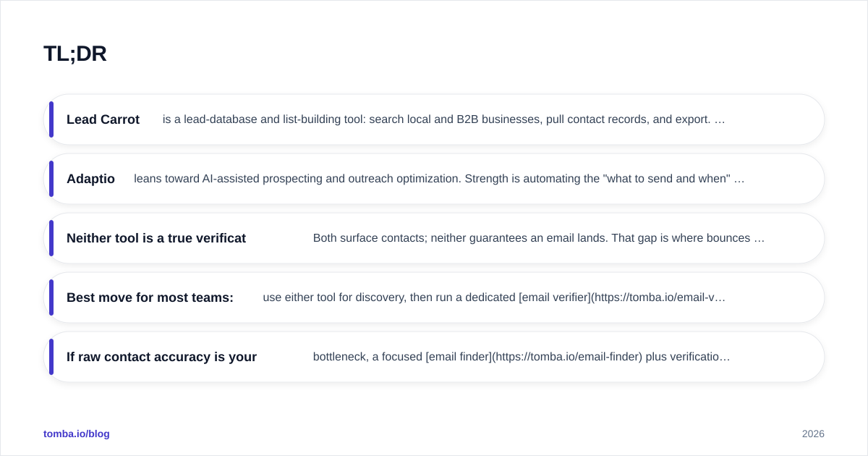This screenshot has width=868, height=456.
Task: Click the accent bar on the Neither tool card
Action: pos(51,238)
